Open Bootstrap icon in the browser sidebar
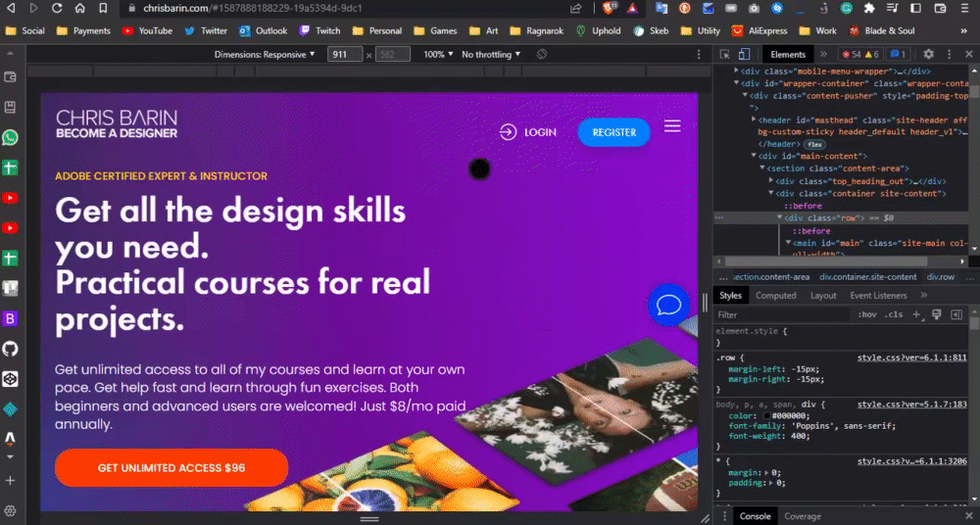980x525 pixels. coord(10,318)
